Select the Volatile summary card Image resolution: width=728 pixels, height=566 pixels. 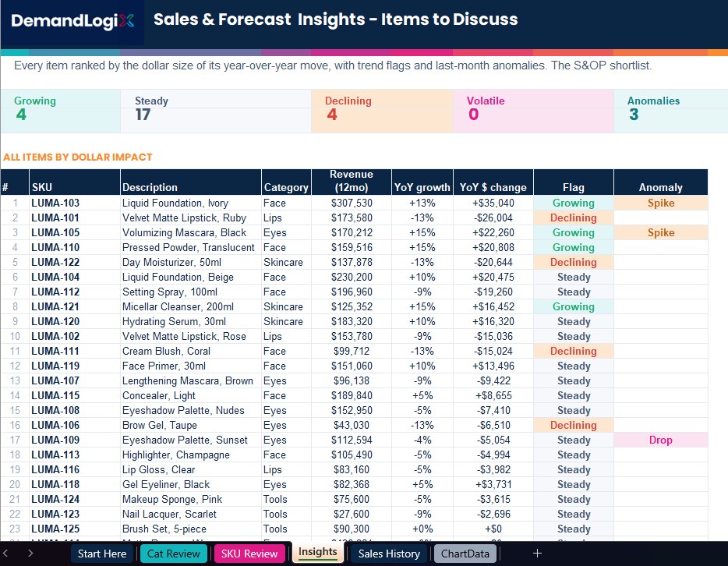click(x=533, y=111)
